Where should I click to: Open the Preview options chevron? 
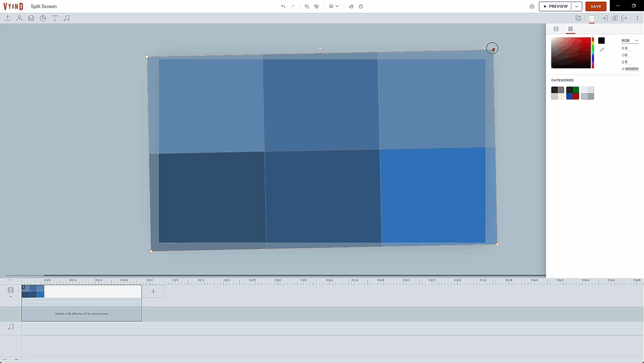(x=577, y=6)
